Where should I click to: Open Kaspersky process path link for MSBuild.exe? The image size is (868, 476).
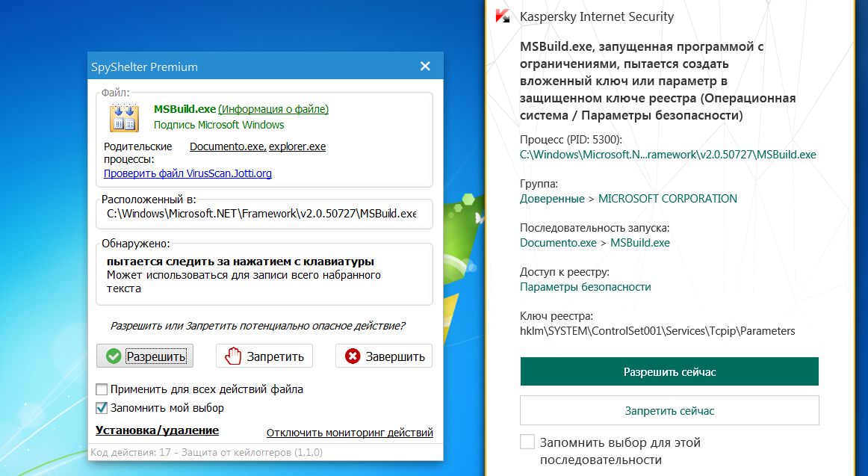coord(668,155)
